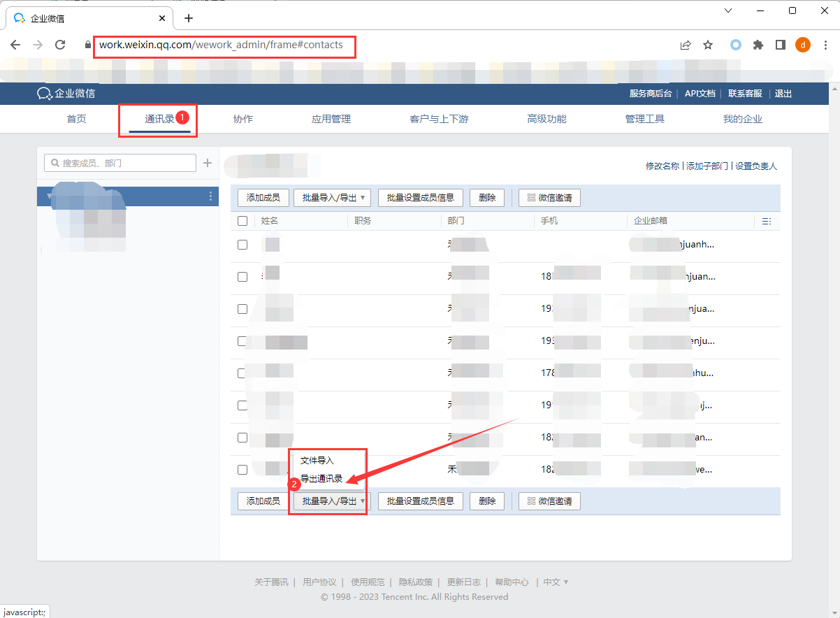Open a new browser tab with the plus icon

point(189,18)
